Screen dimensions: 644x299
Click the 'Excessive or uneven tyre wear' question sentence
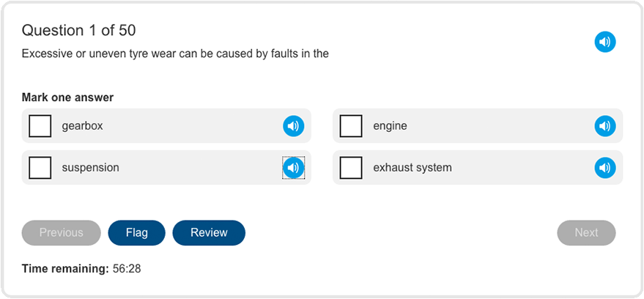click(175, 53)
